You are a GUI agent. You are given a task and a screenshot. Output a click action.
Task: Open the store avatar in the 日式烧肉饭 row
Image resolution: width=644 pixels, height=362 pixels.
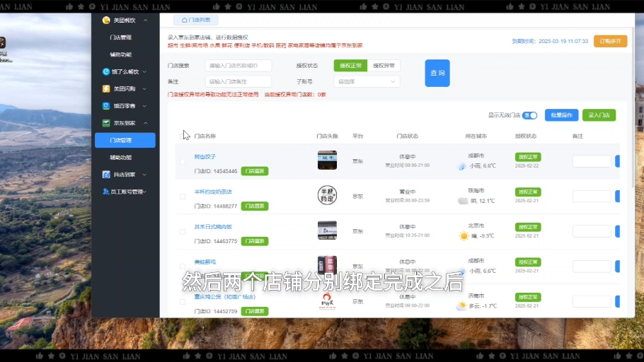click(328, 230)
